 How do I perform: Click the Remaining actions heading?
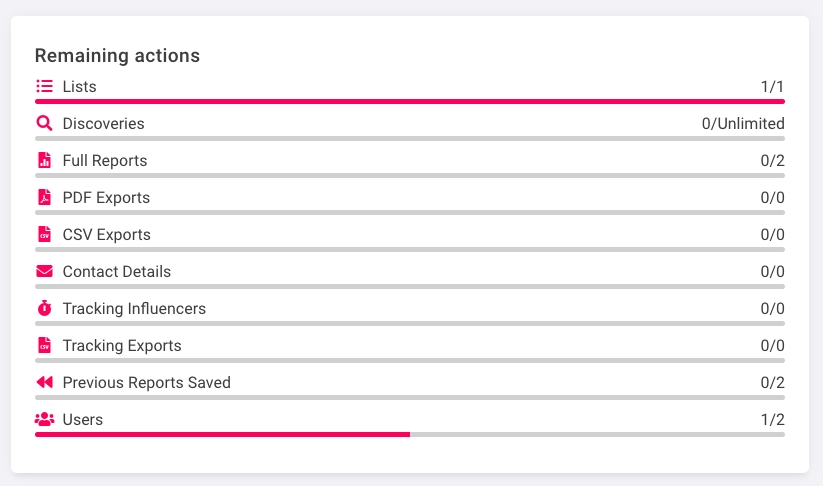pos(117,56)
